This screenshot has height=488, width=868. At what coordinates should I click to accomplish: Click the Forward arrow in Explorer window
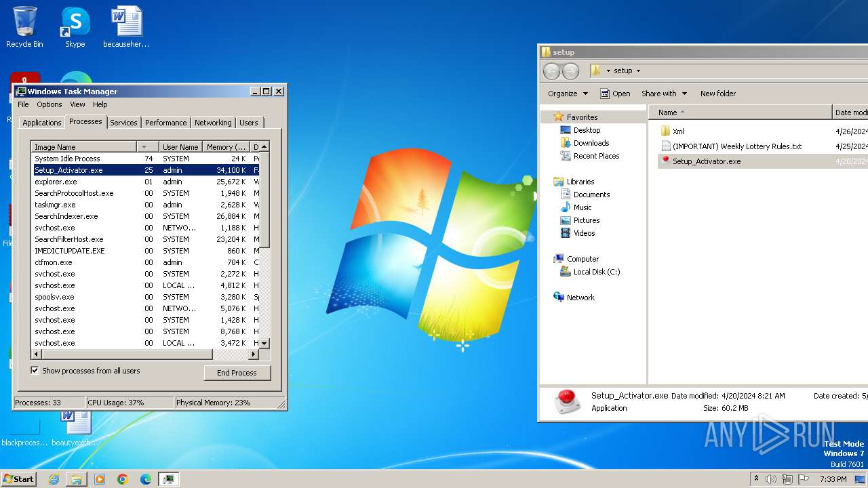click(571, 70)
